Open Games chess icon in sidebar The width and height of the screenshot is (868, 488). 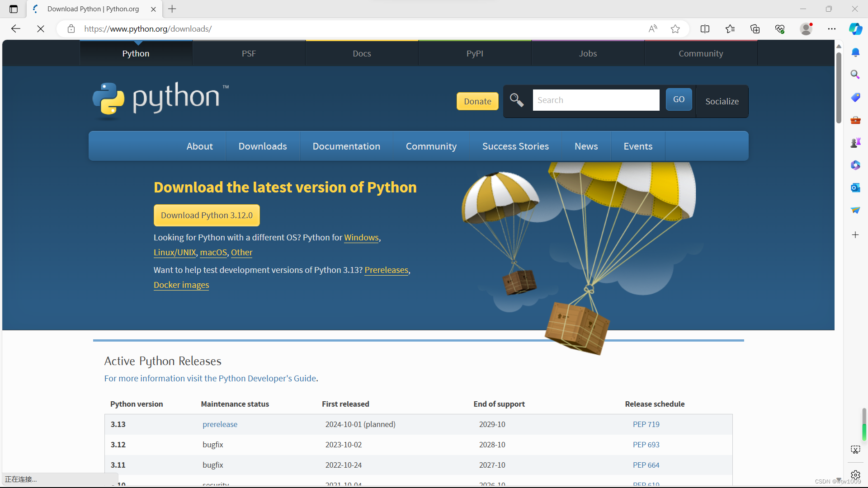(x=855, y=142)
